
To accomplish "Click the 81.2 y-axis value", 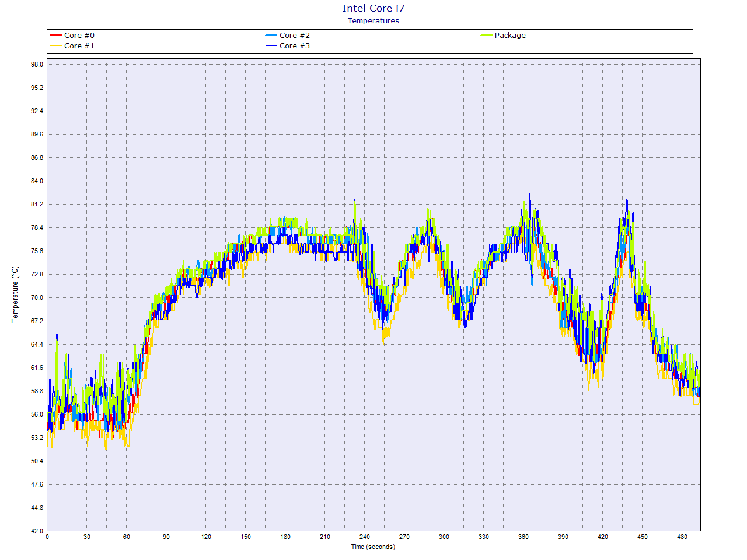I will click(x=37, y=204).
